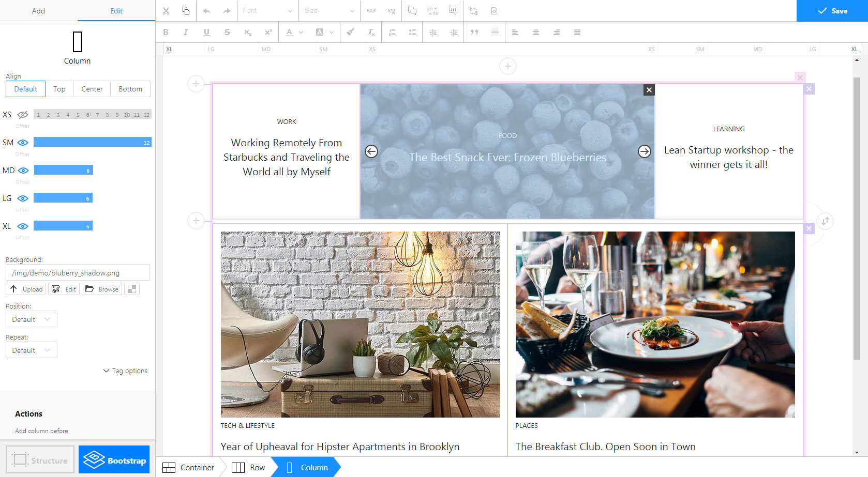Select Top alignment option
Viewport: 868px width, 477px height.
pyautogui.click(x=59, y=89)
